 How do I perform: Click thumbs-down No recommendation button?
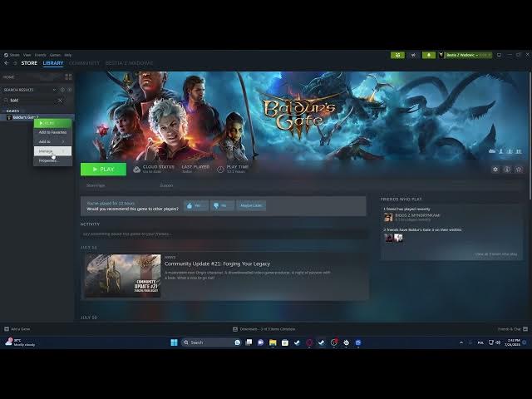pos(222,205)
